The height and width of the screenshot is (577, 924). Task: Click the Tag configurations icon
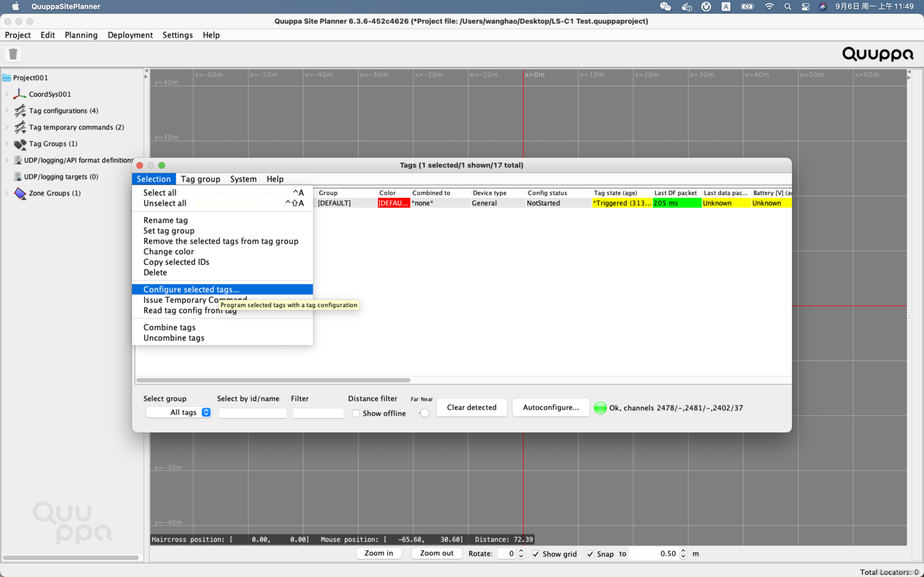[x=20, y=111]
